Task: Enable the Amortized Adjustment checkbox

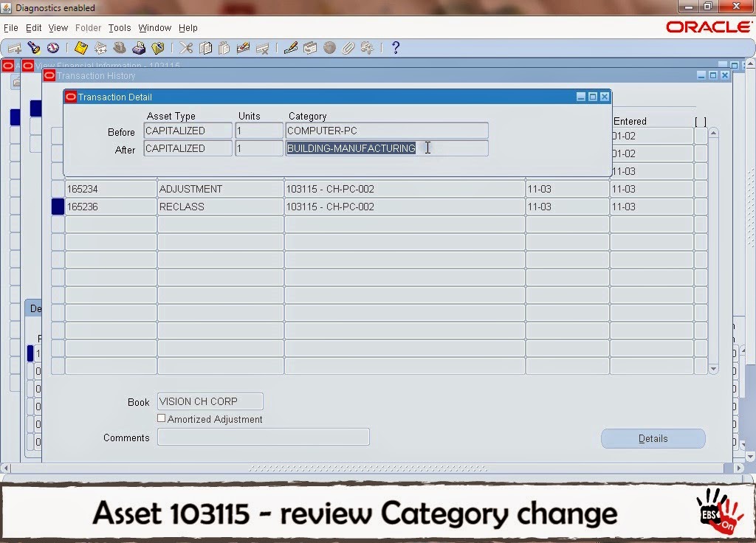Action: (161, 418)
